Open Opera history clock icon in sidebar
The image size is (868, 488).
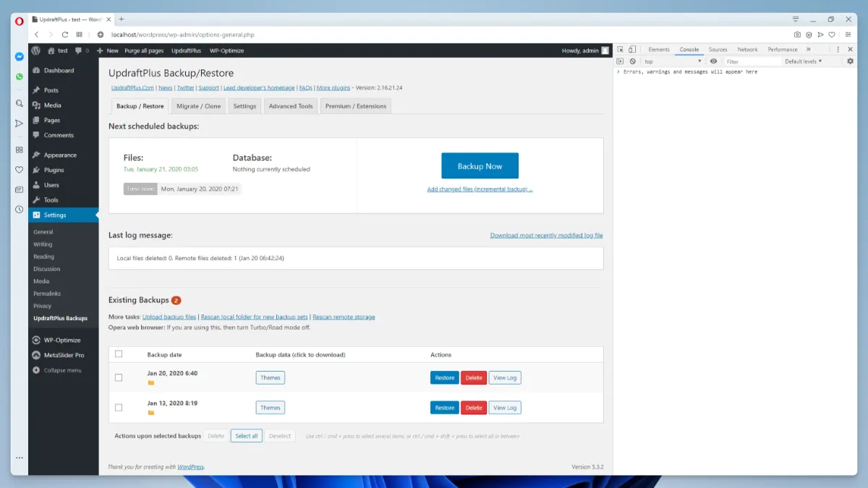point(20,210)
